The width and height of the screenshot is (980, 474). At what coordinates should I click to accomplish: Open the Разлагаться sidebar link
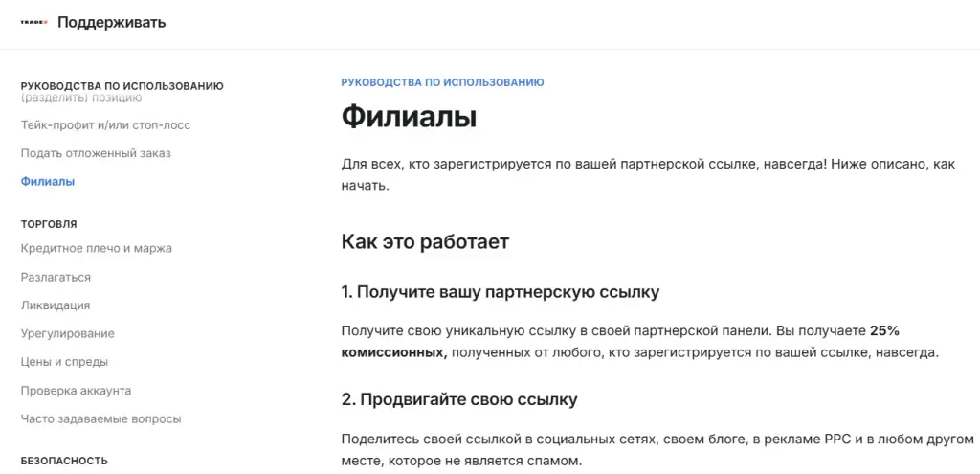click(x=56, y=277)
